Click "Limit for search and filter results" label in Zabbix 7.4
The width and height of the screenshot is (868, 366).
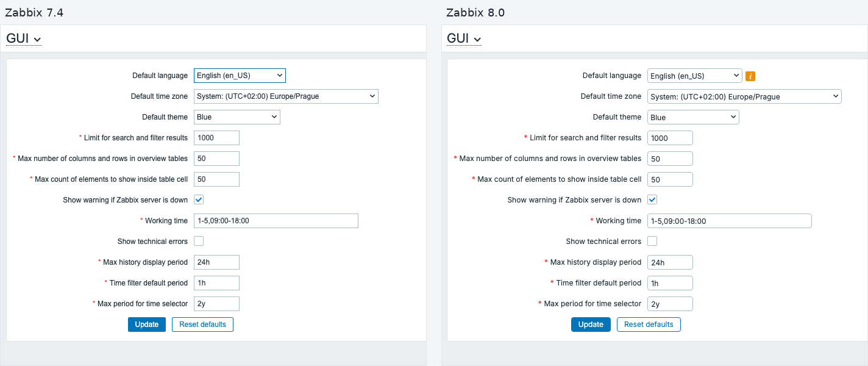(x=137, y=138)
